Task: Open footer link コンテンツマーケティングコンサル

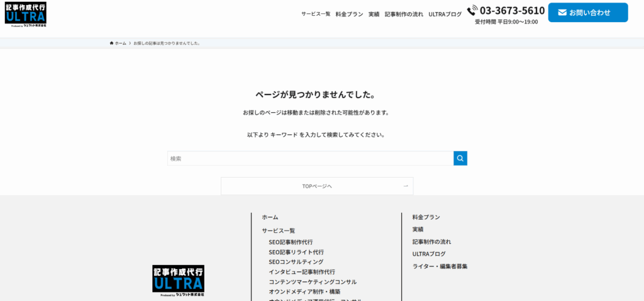Action: (x=313, y=281)
